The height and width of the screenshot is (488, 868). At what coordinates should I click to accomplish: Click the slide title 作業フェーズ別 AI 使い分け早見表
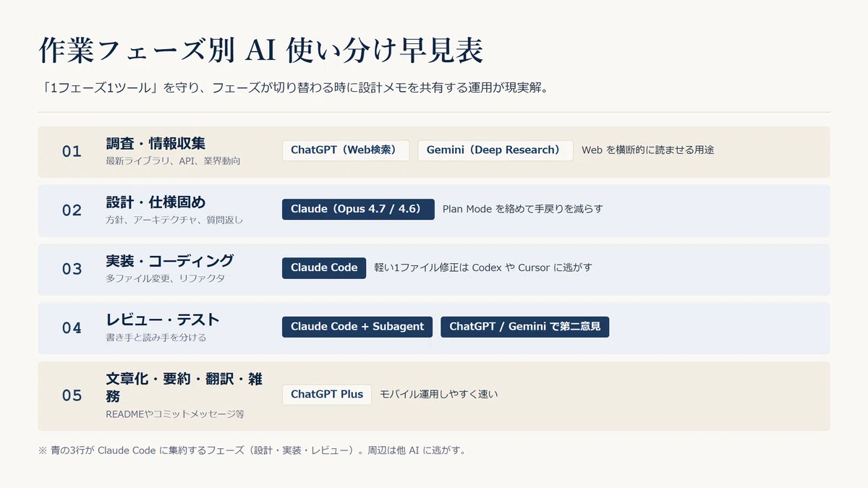[261, 51]
